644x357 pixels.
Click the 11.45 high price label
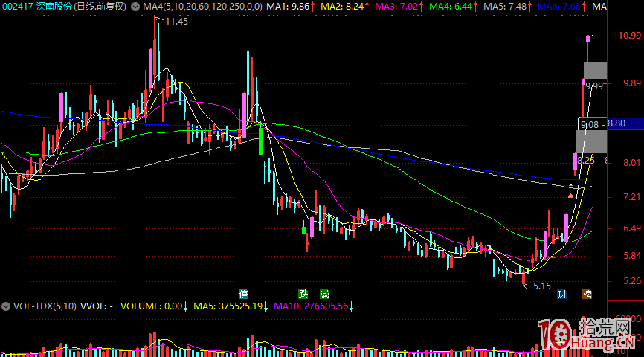pos(176,22)
